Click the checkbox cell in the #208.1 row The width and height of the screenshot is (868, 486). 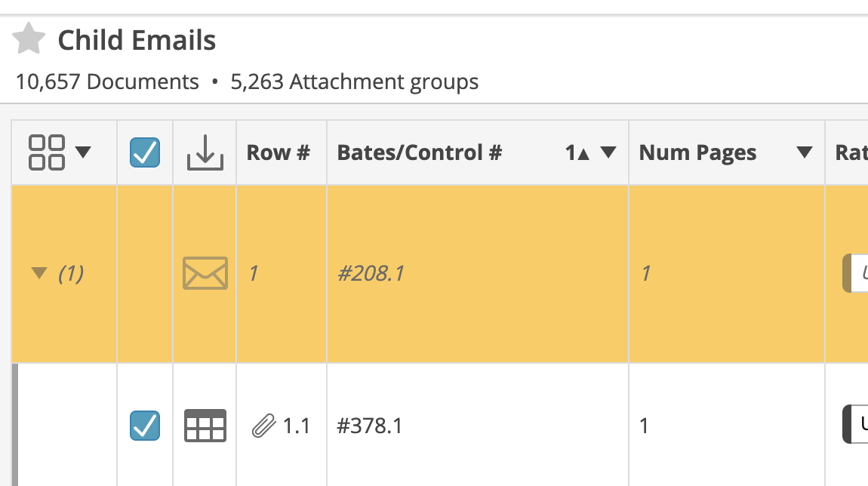145,273
